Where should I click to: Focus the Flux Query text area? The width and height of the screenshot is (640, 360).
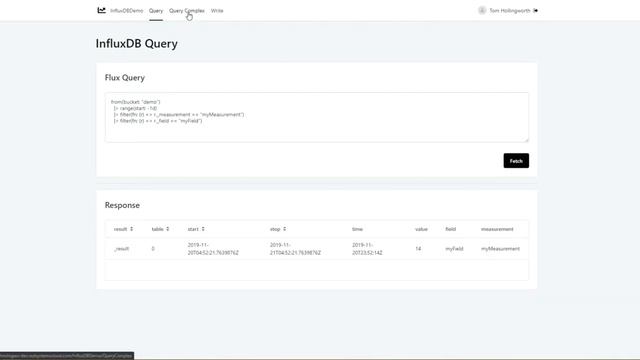tap(317, 118)
